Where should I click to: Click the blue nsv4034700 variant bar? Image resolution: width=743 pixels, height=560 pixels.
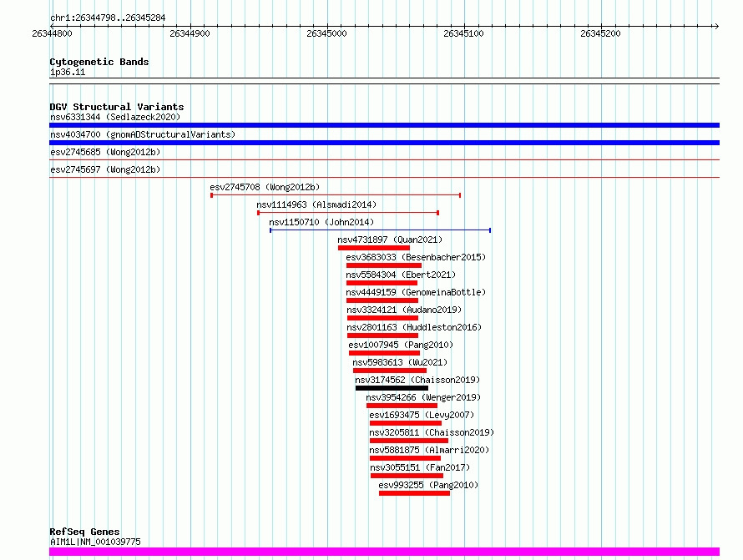384,143
